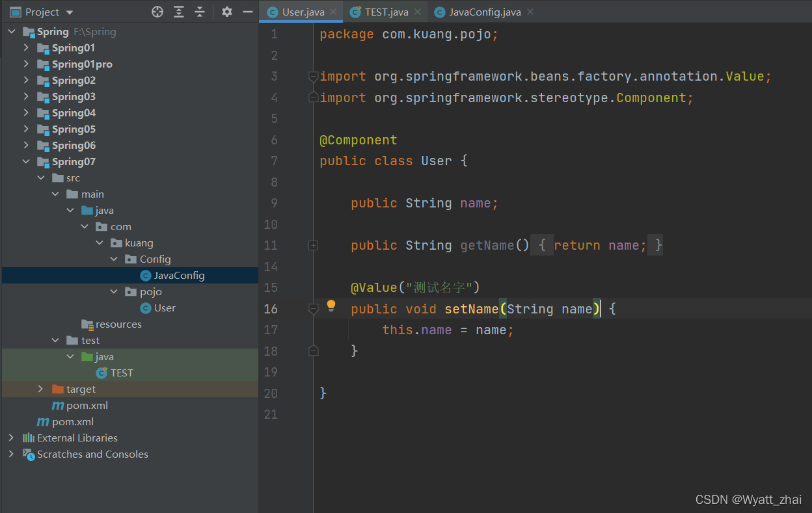
Task: Fold the imports block at line 3
Action: (313, 77)
